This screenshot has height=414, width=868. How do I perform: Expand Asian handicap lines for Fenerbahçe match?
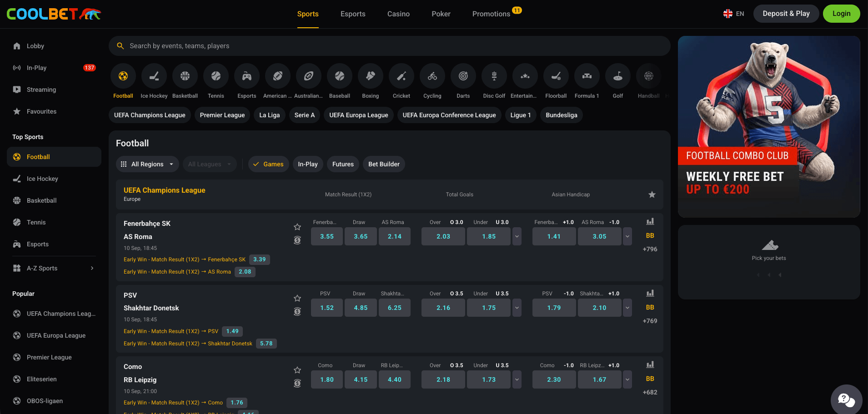click(x=627, y=236)
